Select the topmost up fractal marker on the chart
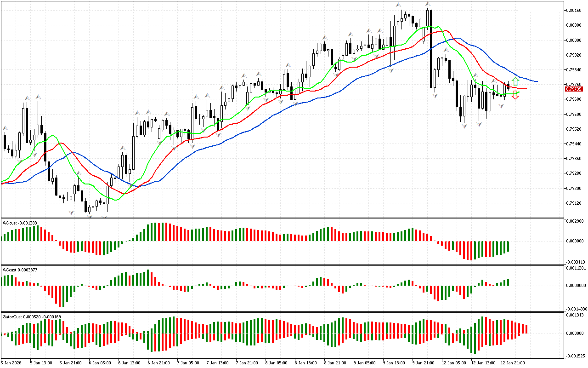Viewport: 588px width, 368px height. tap(399, 5)
